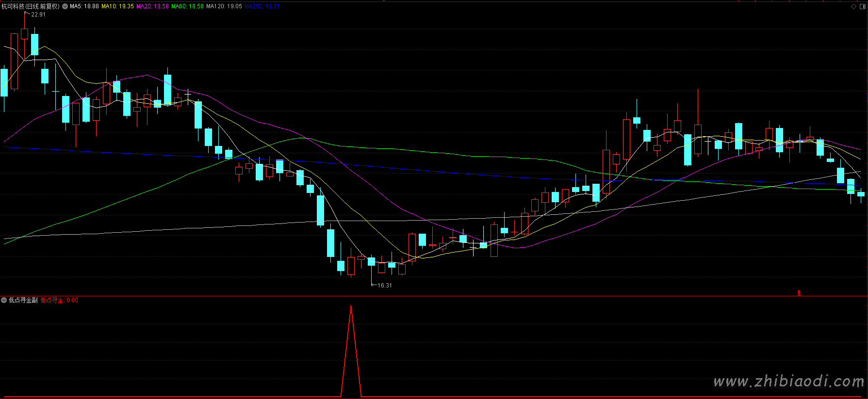Click the 16.31 low price label
Screen dimensions: 868x399
click(x=385, y=286)
